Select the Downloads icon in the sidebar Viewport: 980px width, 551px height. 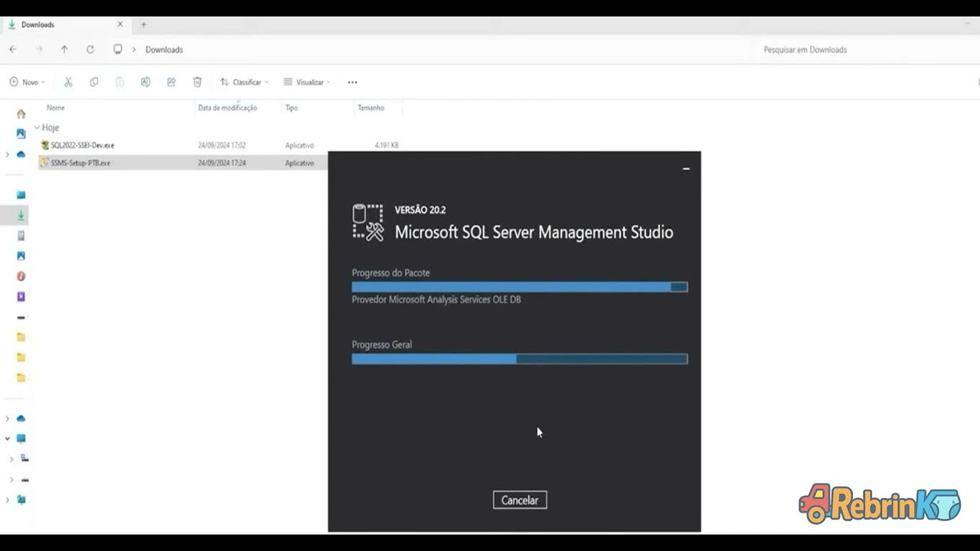pyautogui.click(x=21, y=216)
